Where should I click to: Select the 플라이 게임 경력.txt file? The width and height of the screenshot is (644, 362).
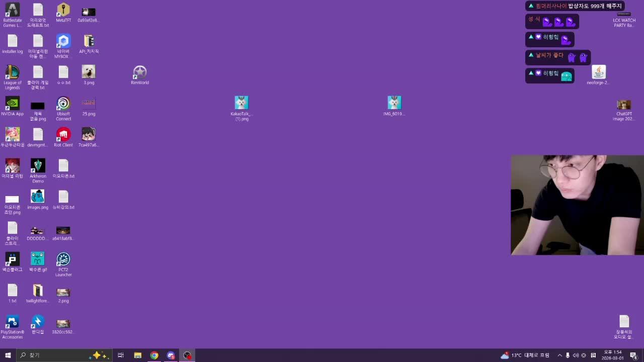(38, 77)
